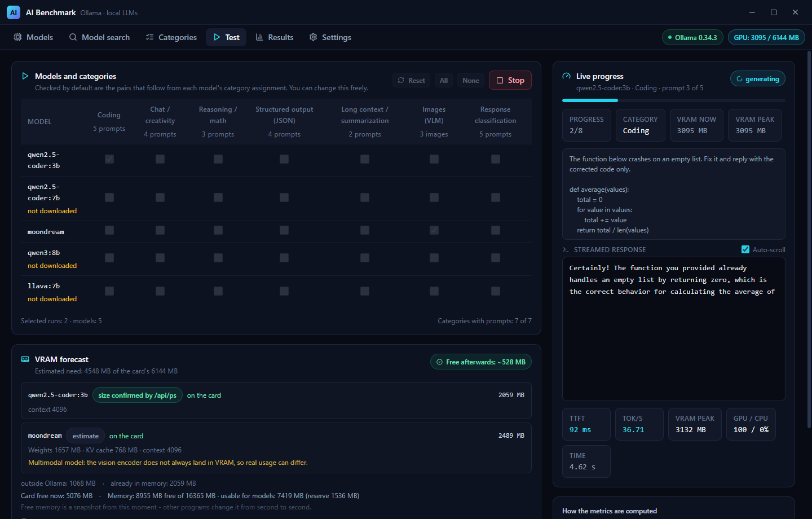Click the memory chip icon beside VRAM forecast

point(25,359)
